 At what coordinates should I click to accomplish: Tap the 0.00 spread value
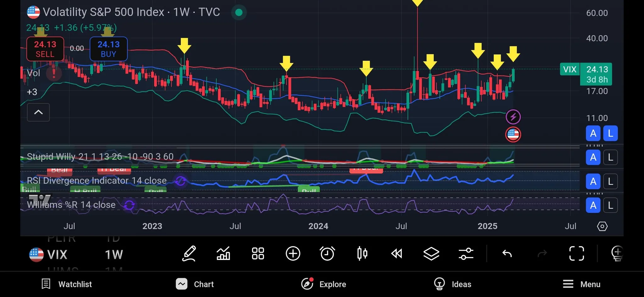[x=77, y=48]
